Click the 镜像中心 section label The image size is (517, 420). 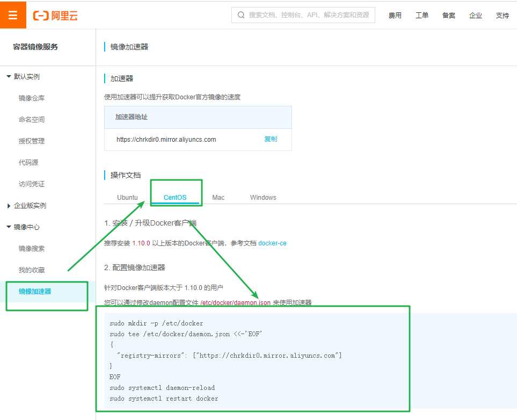point(27,227)
